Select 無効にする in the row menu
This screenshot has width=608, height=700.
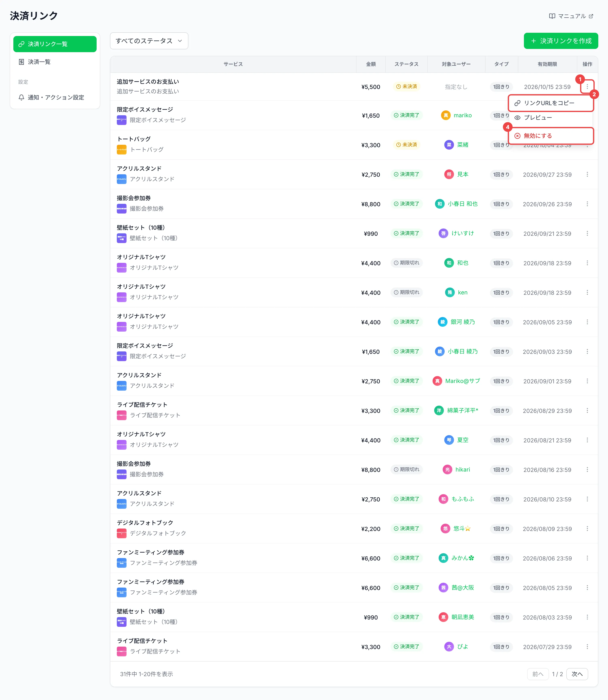[551, 136]
